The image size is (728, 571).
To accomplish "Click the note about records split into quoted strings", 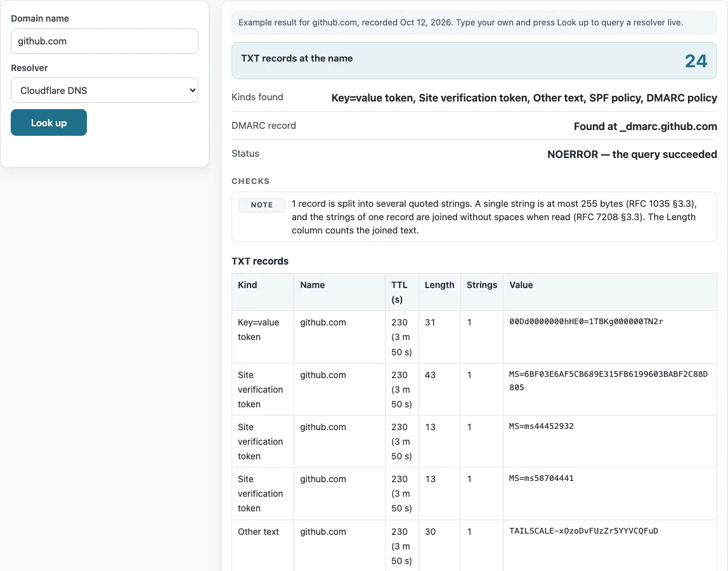I will click(x=494, y=217).
